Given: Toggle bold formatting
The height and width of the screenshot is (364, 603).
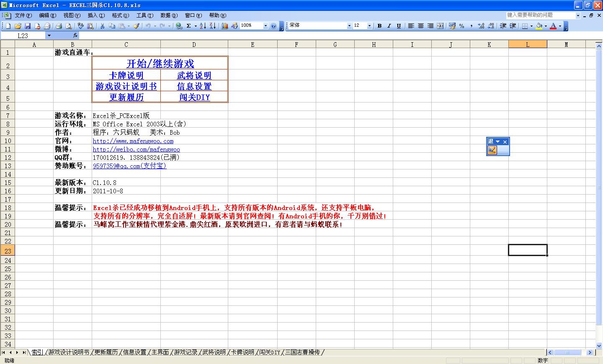Looking at the screenshot, I should pos(379,26).
